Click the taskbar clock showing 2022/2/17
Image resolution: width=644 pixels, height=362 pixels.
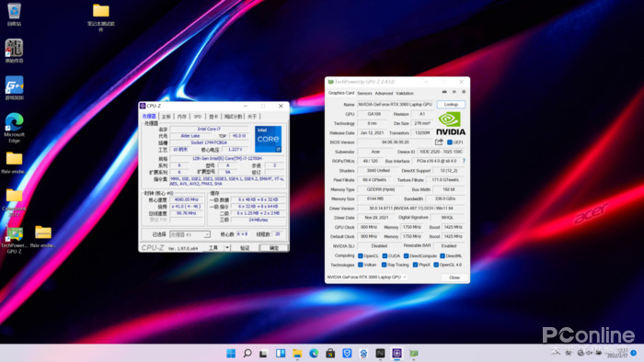[x=617, y=353]
